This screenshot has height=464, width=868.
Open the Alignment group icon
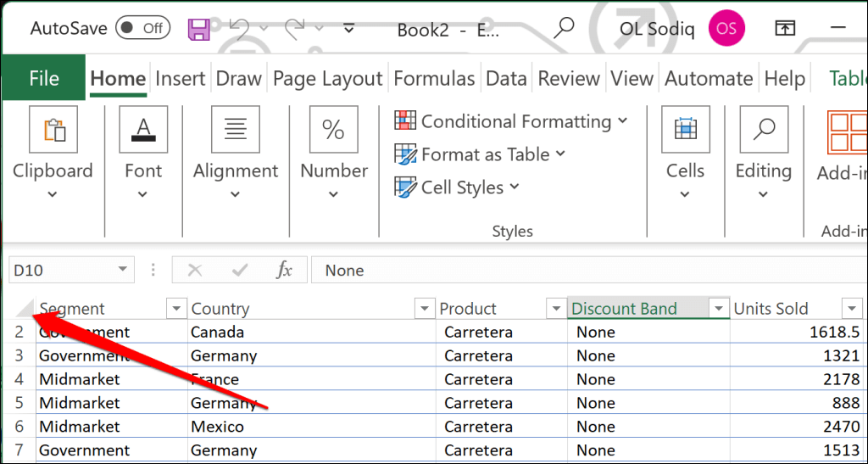(235, 130)
